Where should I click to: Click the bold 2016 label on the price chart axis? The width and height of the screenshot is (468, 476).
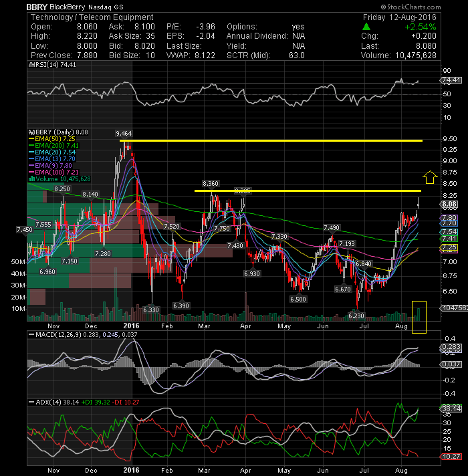[x=132, y=326]
